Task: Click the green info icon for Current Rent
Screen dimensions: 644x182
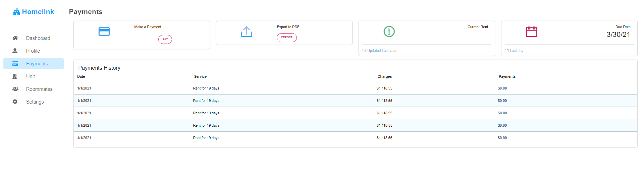Action: (389, 32)
